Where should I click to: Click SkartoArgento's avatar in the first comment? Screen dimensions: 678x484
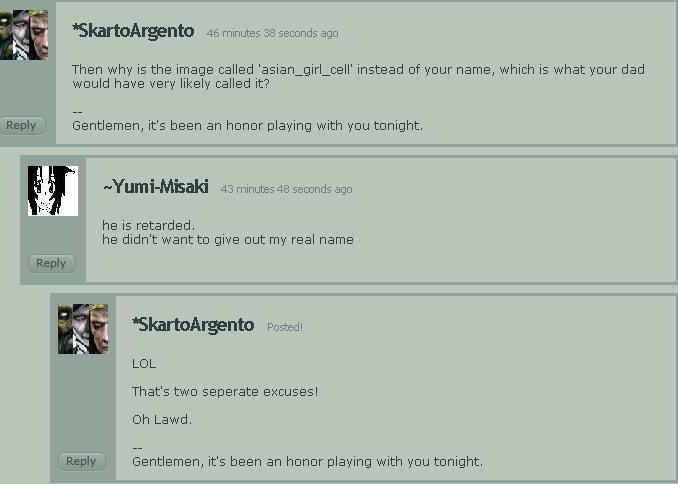tap(24, 35)
